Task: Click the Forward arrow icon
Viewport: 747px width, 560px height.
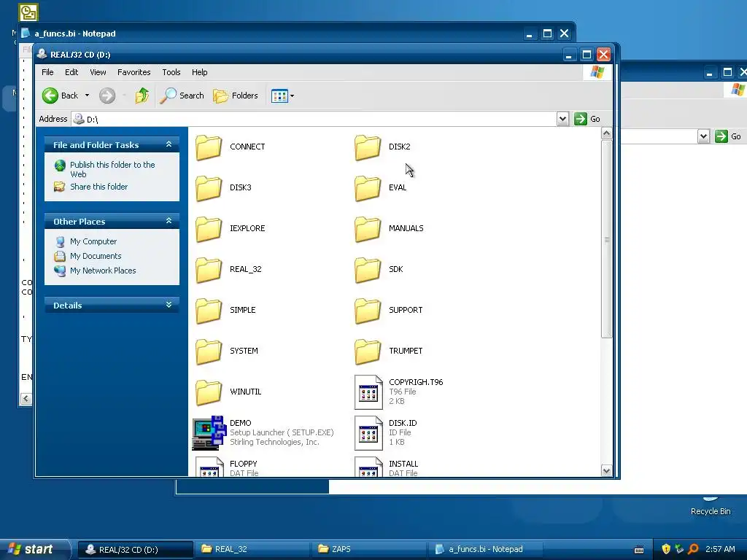Action: (107, 96)
